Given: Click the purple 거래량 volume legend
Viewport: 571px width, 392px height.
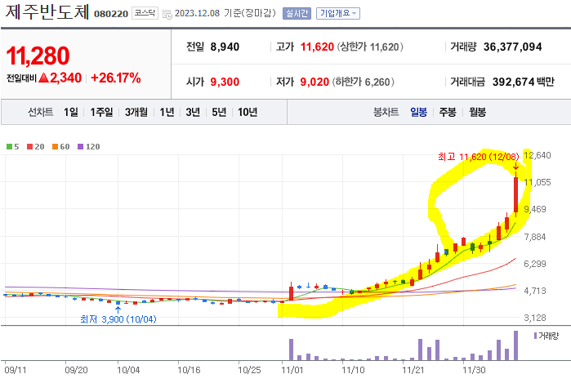Looking at the screenshot, I should click(546, 336).
